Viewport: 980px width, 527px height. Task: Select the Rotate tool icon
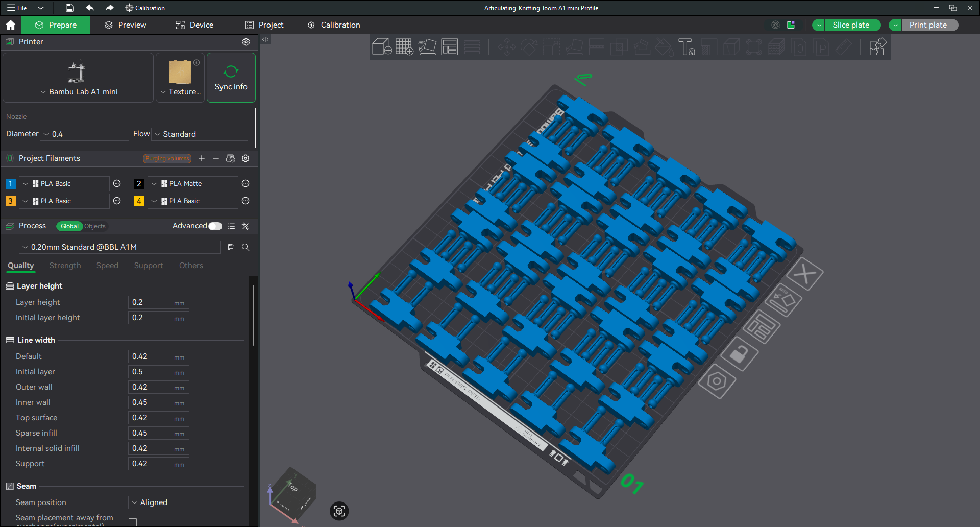click(529, 47)
